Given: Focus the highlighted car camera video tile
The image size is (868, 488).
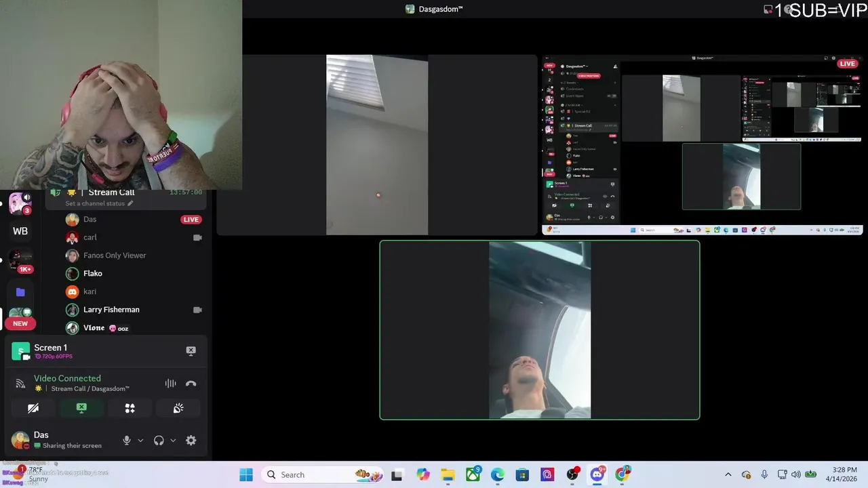Looking at the screenshot, I should click(x=540, y=330).
